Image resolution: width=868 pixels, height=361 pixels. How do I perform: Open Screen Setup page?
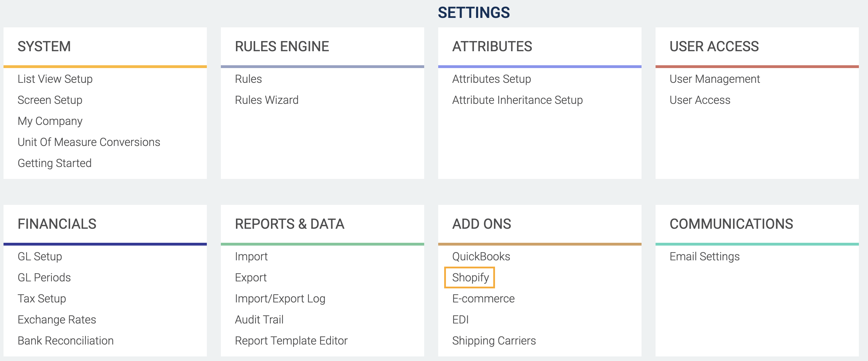coord(50,100)
